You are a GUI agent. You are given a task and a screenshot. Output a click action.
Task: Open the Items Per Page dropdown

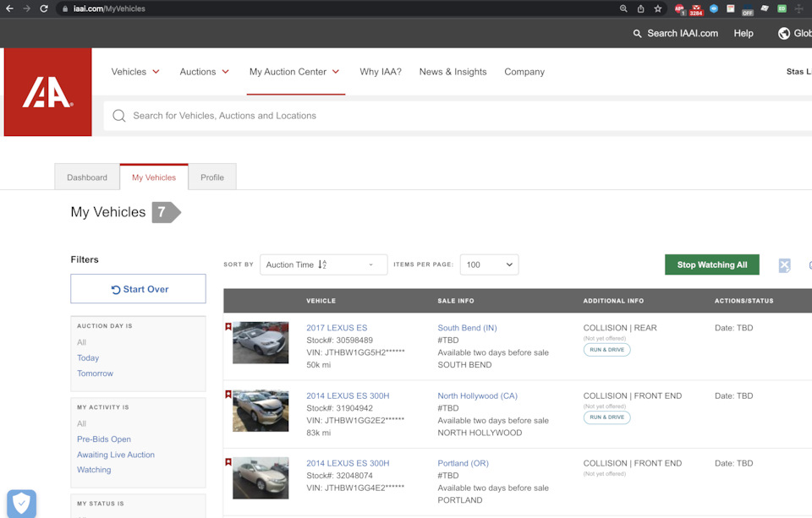pos(489,264)
